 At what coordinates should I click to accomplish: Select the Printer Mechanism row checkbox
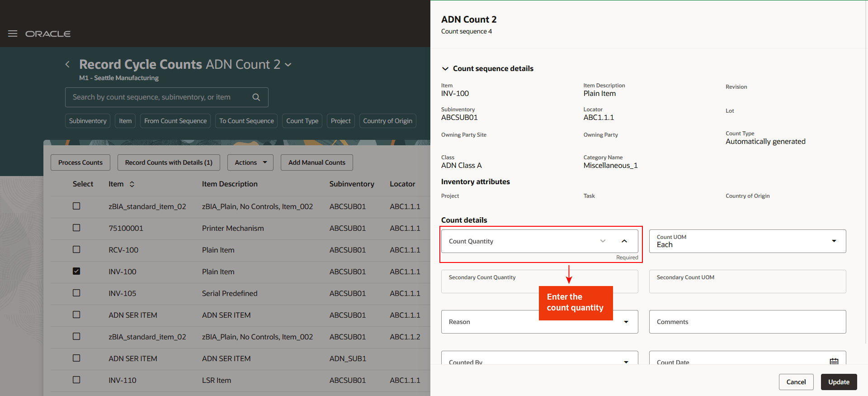76,228
